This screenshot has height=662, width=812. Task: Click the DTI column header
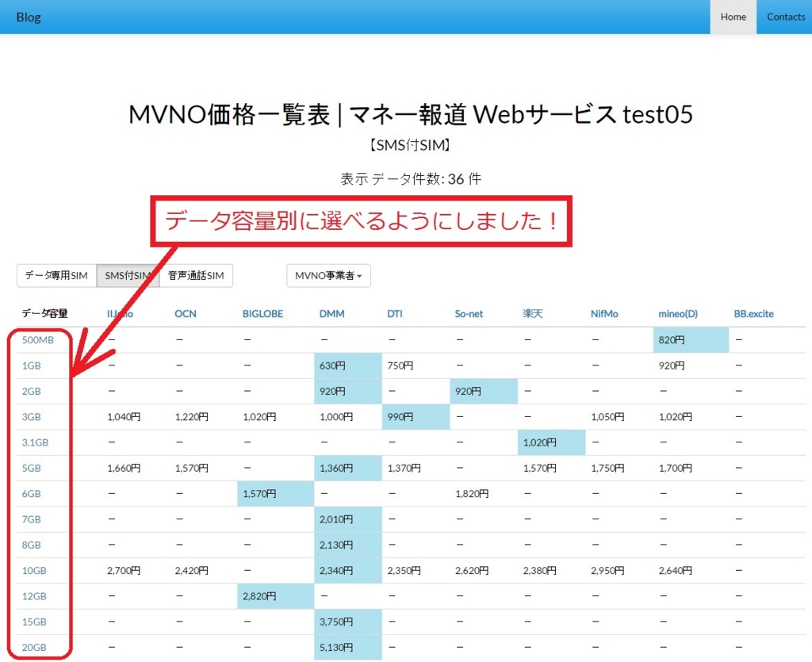coord(395,314)
